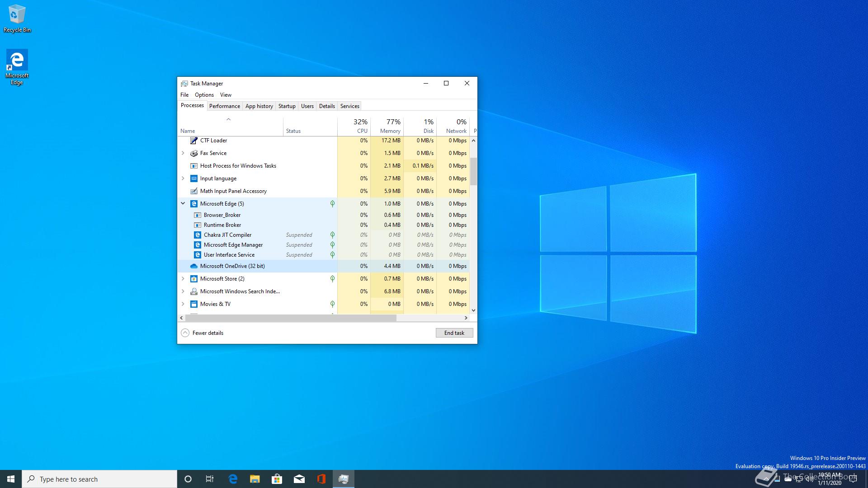Click the Microsoft OneDrive cloud icon
The height and width of the screenshot is (488, 868).
(x=193, y=266)
